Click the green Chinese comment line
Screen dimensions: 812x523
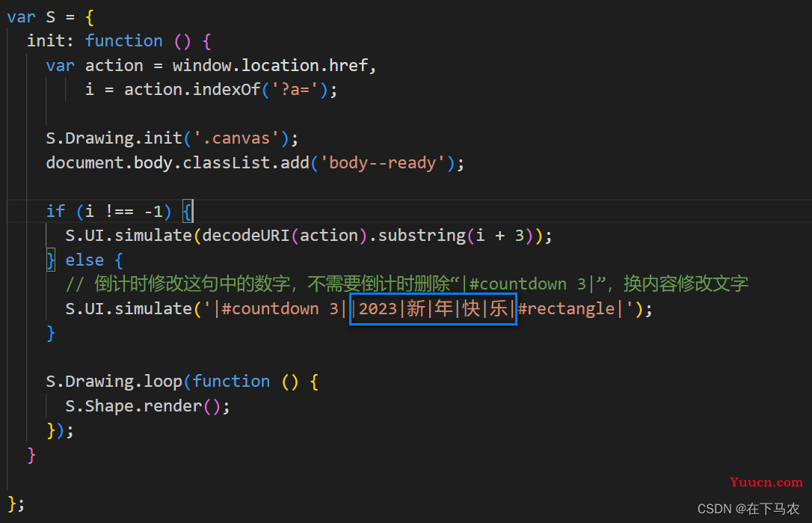tap(407, 284)
